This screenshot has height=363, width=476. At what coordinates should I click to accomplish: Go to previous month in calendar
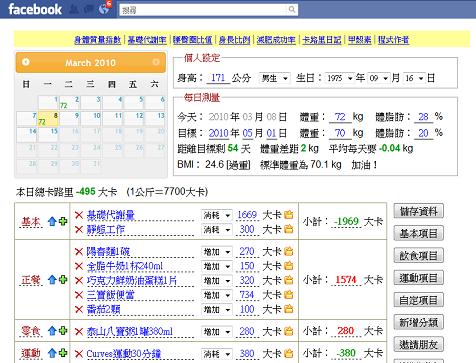(x=26, y=62)
